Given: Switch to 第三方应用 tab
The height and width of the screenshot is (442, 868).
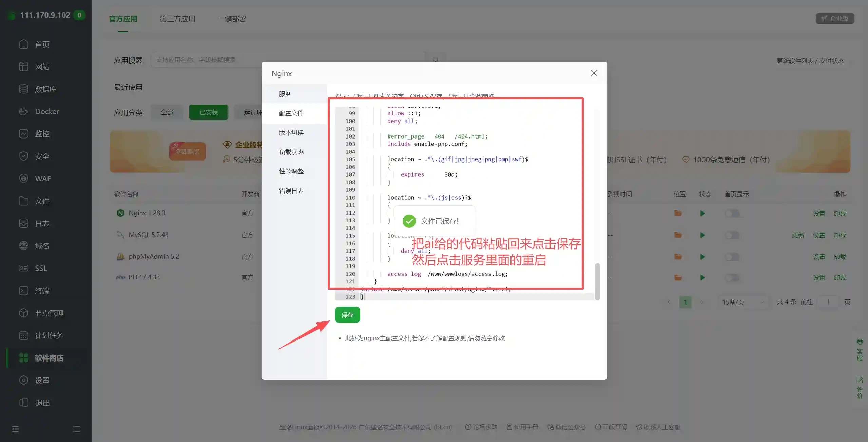Looking at the screenshot, I should [x=177, y=19].
